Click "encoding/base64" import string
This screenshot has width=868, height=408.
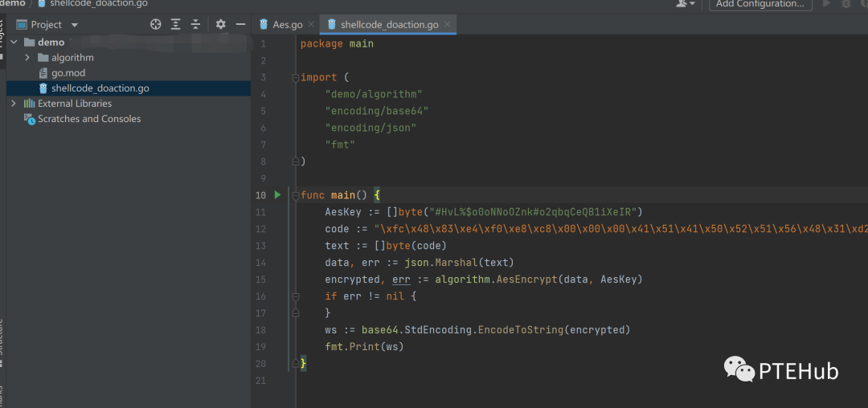pyautogui.click(x=377, y=111)
